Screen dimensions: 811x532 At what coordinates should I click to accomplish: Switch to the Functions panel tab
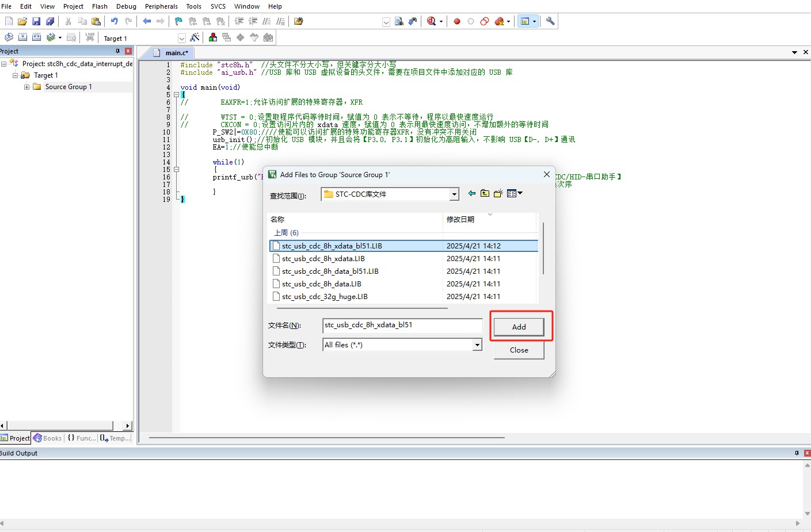click(x=82, y=438)
